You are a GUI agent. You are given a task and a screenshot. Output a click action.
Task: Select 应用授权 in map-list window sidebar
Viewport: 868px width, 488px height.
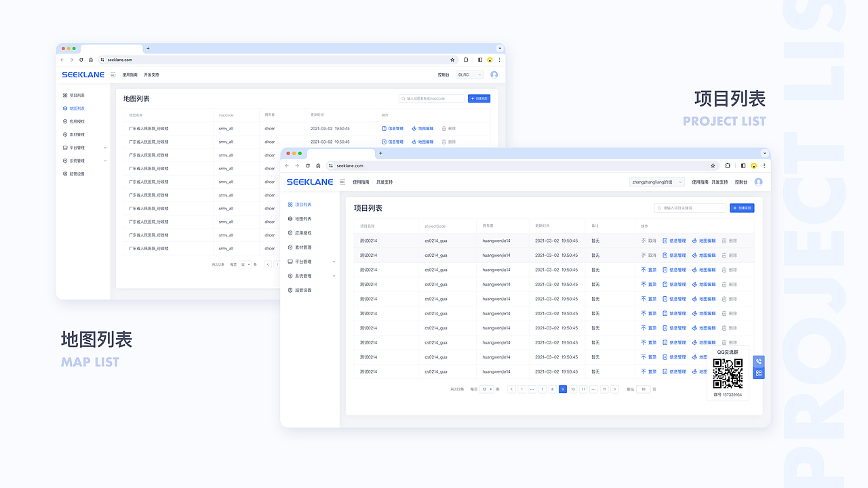tap(74, 121)
